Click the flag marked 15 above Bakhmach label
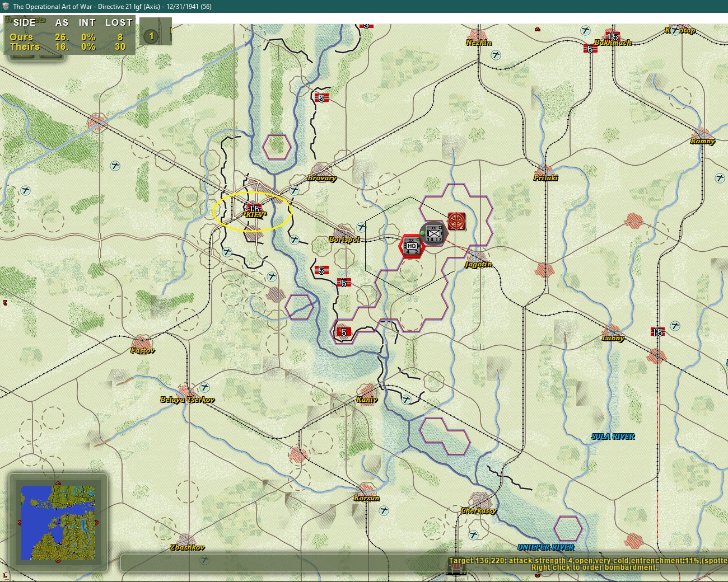Viewport: 728px width, 582px height. click(613, 36)
